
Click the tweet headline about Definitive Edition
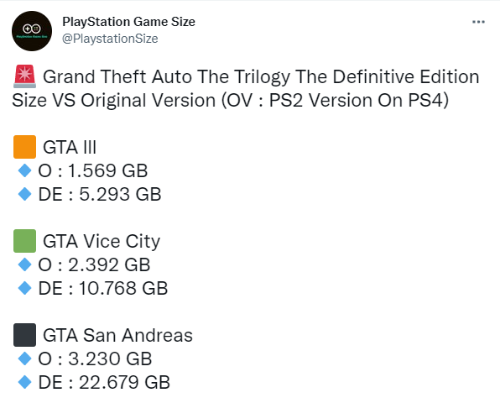246,88
